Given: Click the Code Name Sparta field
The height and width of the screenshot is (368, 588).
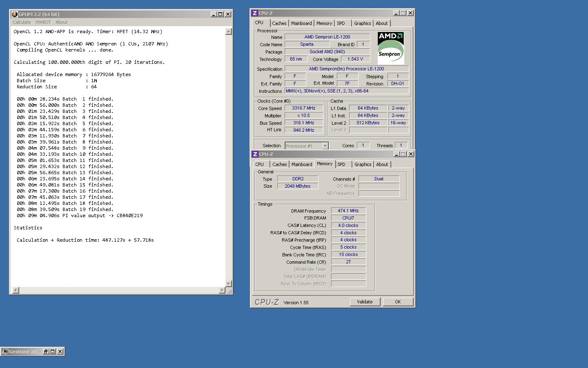Looking at the screenshot, I should click(307, 45).
